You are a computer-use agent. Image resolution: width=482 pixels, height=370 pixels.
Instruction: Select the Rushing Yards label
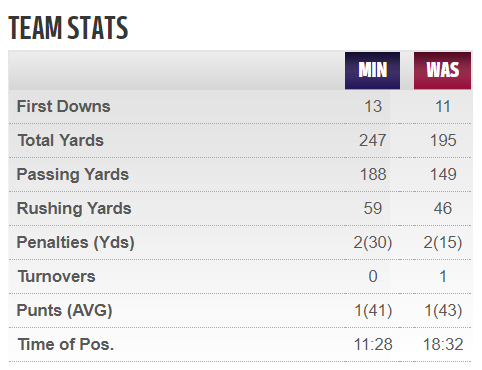point(74,208)
